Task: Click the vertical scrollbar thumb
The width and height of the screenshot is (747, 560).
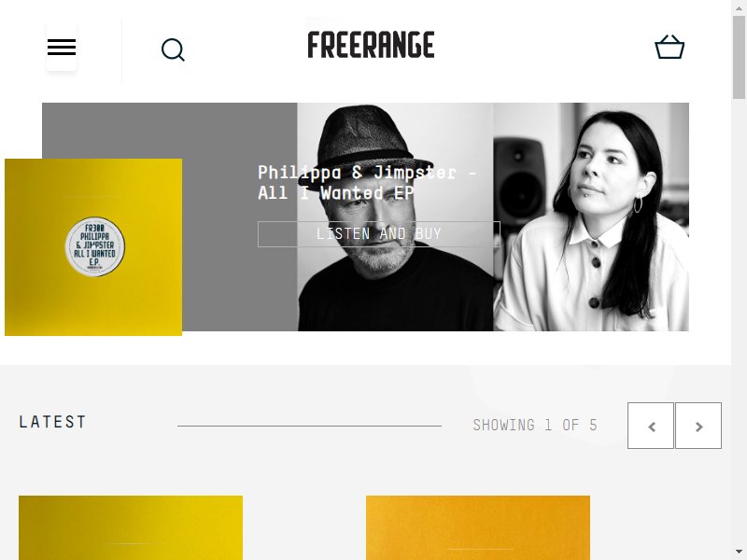Action: point(739,57)
